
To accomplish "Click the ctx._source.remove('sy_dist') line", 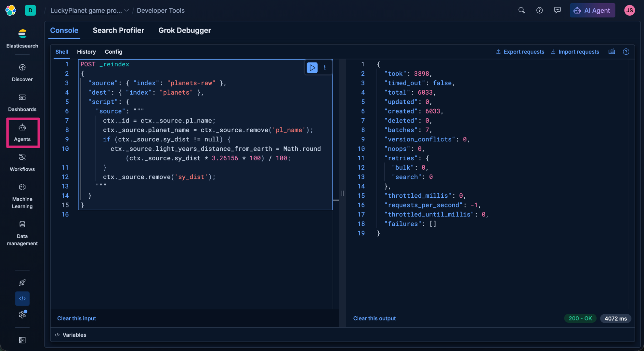I will point(159,177).
